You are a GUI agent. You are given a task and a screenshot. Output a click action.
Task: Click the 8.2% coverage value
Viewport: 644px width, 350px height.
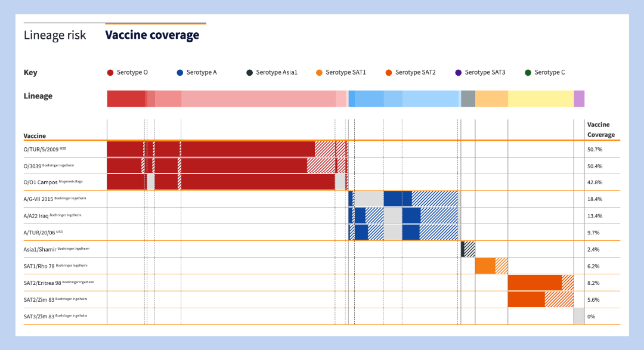tap(593, 283)
